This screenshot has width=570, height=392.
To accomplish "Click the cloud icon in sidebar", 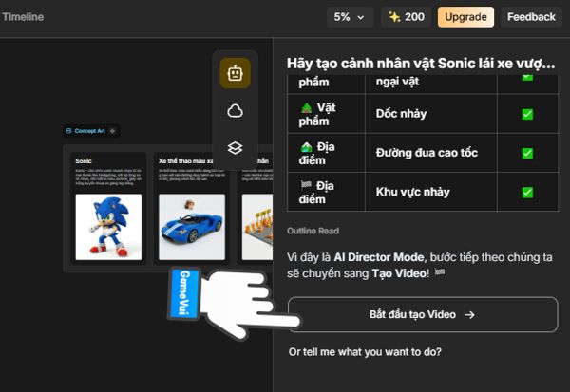I will (x=235, y=111).
